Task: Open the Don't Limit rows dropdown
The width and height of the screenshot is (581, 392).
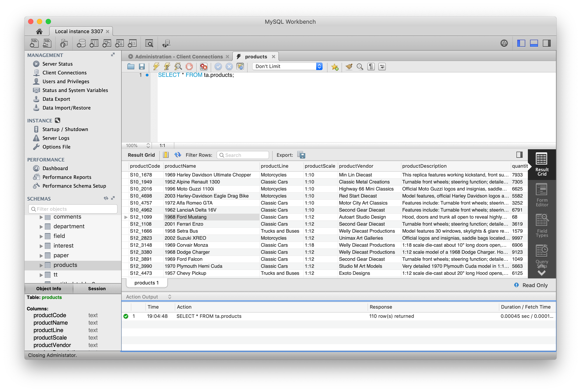Action: pyautogui.click(x=319, y=66)
